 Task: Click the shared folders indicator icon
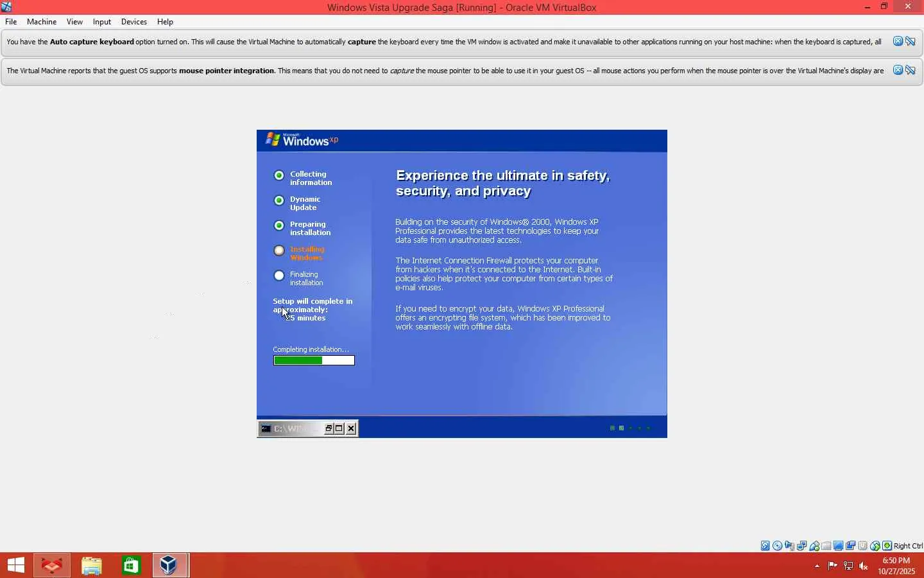coord(826,546)
